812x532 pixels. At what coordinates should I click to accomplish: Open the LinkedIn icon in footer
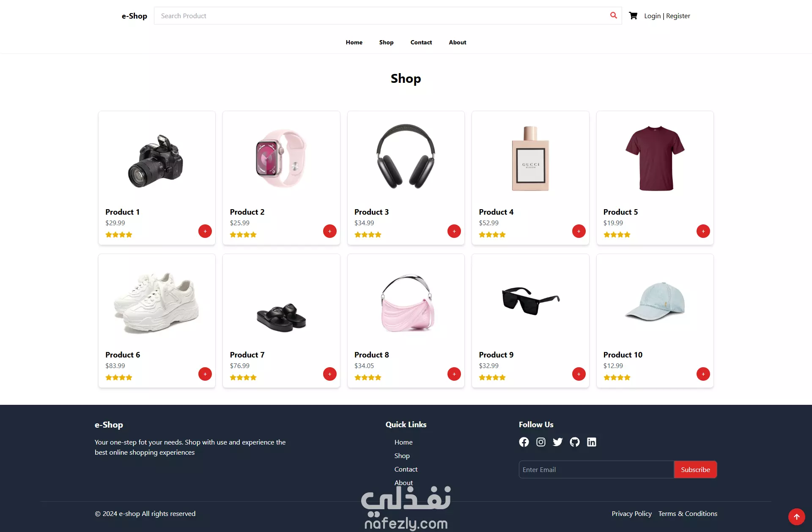592,442
